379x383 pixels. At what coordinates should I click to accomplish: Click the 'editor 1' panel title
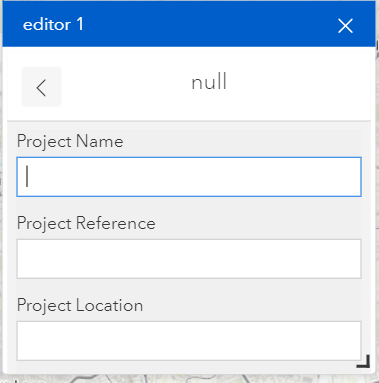pyautogui.click(x=53, y=25)
